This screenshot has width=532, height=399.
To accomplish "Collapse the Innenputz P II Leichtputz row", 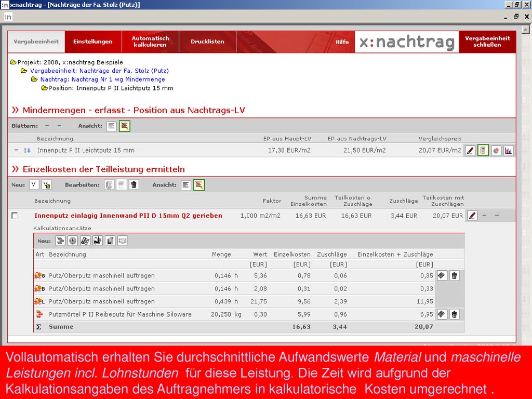I will tap(16, 150).
